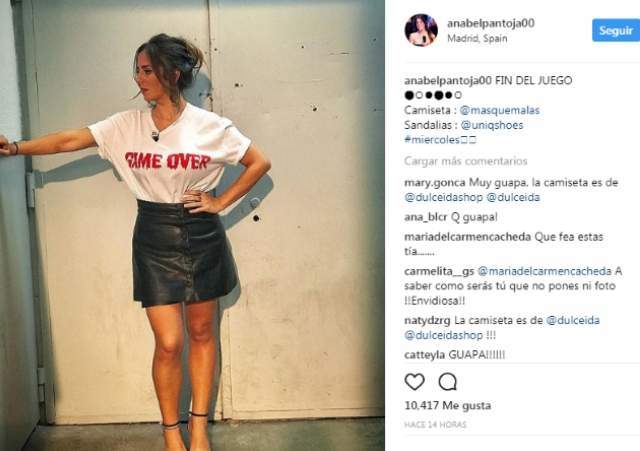Open @dulceida mention in natydzrg's comment
The height and width of the screenshot is (451, 640).
click(573, 320)
